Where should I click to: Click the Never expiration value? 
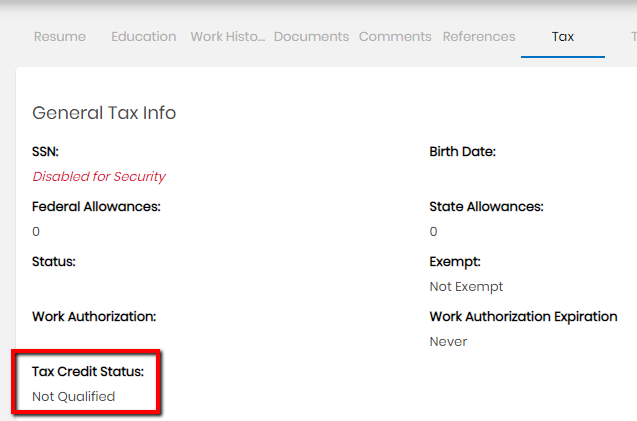pyautogui.click(x=448, y=341)
